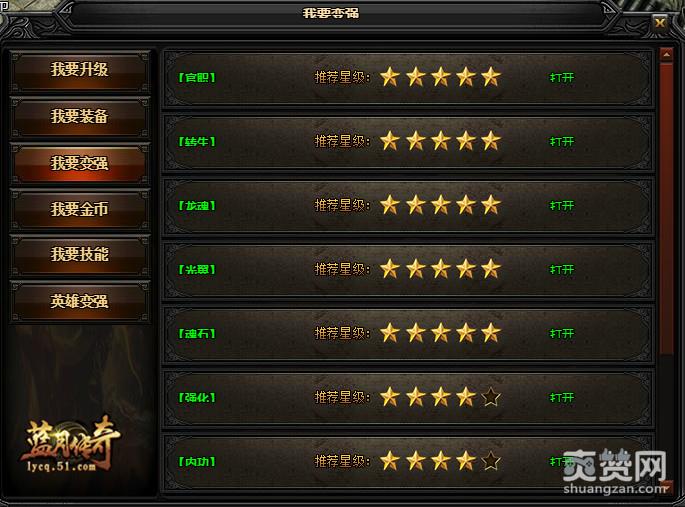
Task: Click 打开 in the 龙魂 row
Action: tap(562, 206)
